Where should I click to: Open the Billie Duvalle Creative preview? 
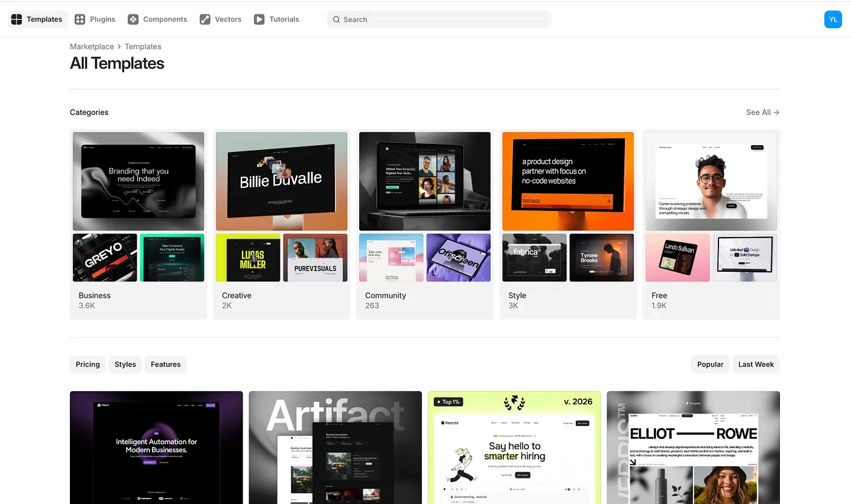pos(281,181)
